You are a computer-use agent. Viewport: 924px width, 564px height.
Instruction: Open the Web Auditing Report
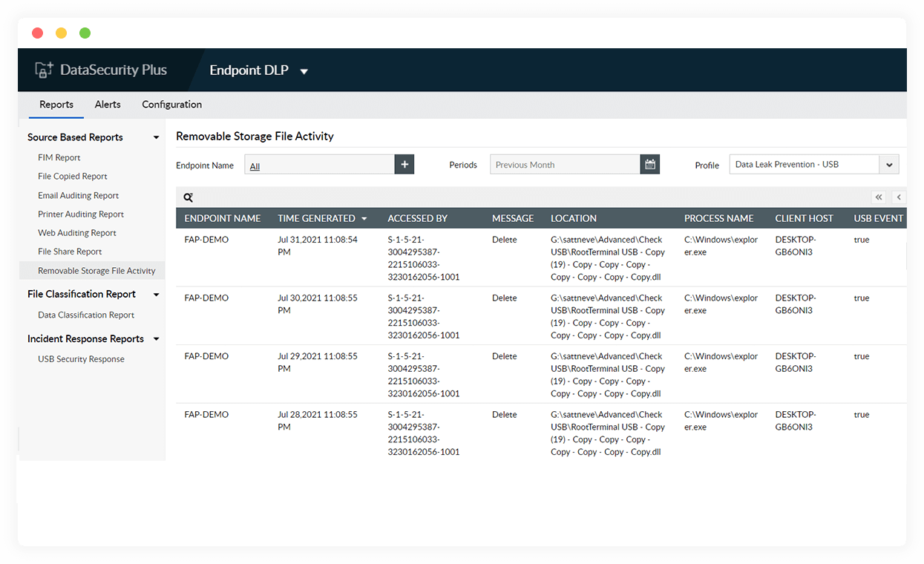pos(77,233)
